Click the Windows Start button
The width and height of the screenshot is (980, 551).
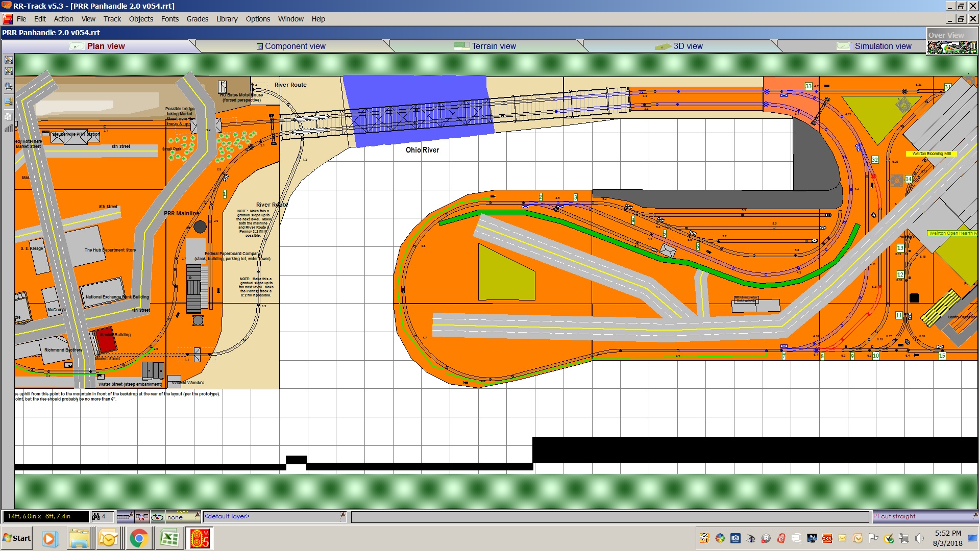(17, 538)
